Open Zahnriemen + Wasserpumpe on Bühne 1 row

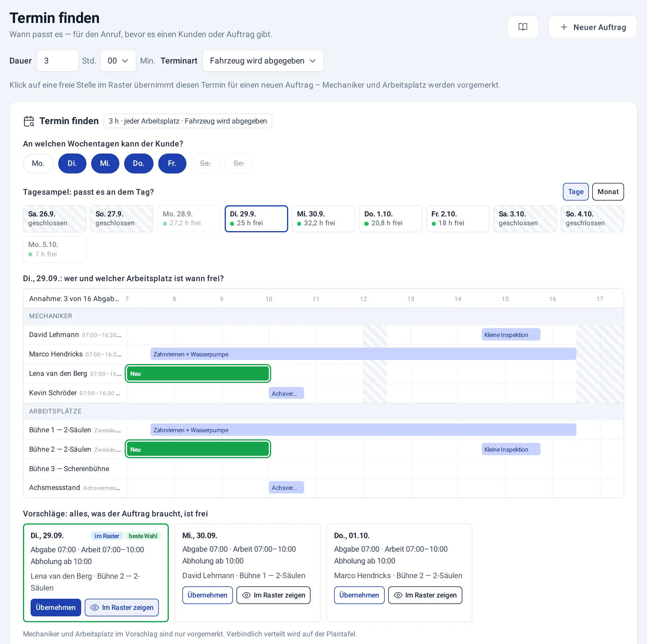pyautogui.click(x=363, y=430)
